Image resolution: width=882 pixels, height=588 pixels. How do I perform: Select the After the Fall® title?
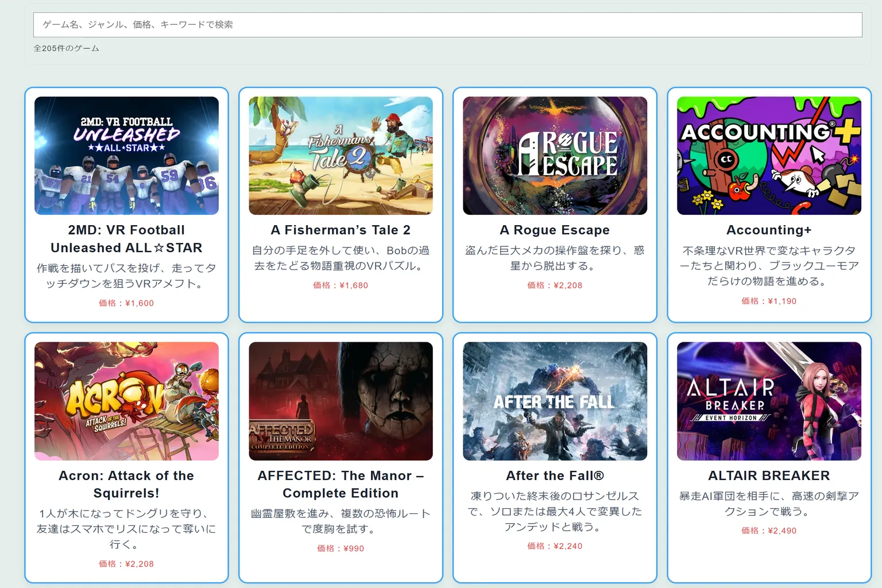pos(555,475)
